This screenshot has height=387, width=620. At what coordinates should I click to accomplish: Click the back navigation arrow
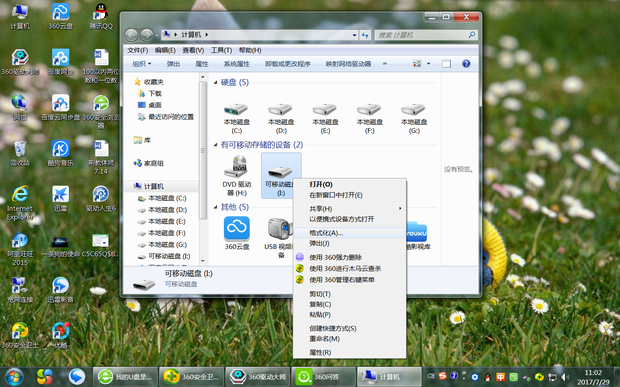tap(132, 35)
